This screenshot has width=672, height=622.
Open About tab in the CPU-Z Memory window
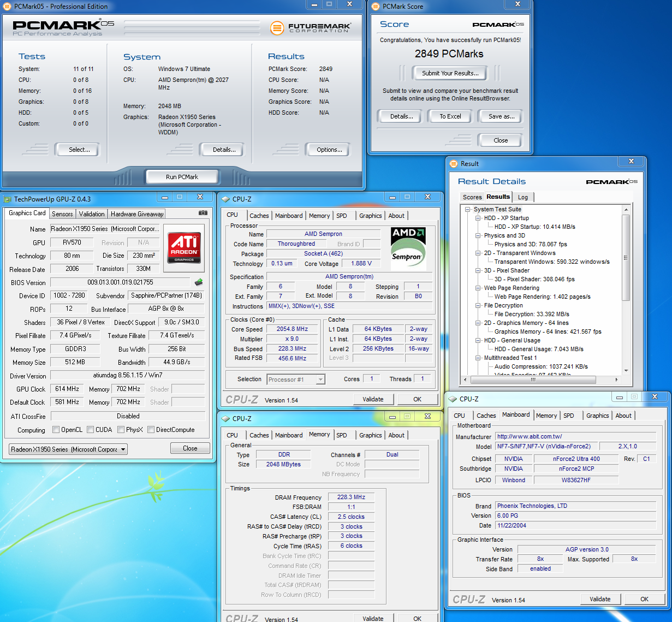[396, 435]
